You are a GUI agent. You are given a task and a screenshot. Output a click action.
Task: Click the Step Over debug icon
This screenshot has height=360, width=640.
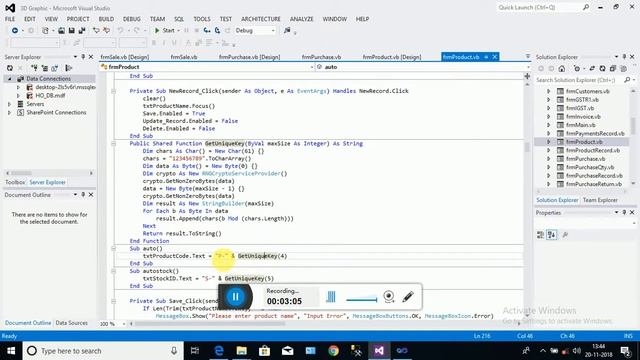point(217,31)
